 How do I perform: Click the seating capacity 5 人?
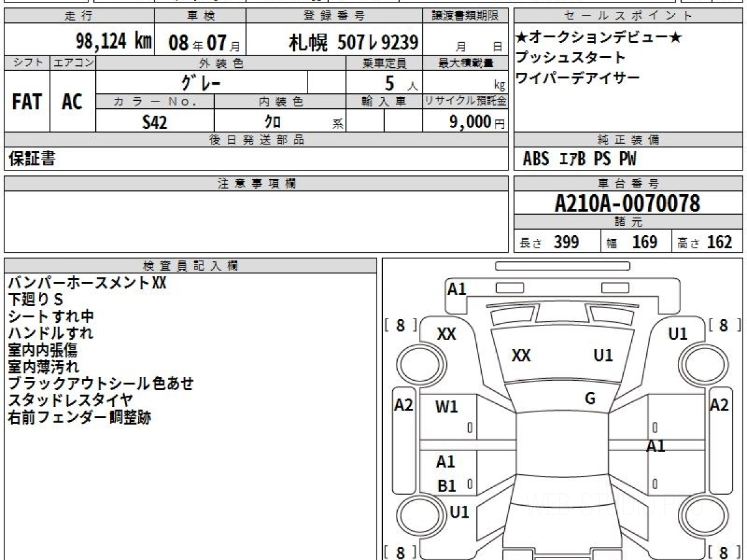[x=402, y=83]
